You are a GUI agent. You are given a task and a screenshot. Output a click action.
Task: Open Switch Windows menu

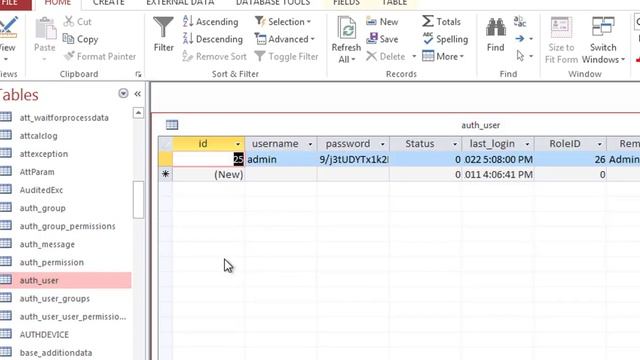(603, 40)
